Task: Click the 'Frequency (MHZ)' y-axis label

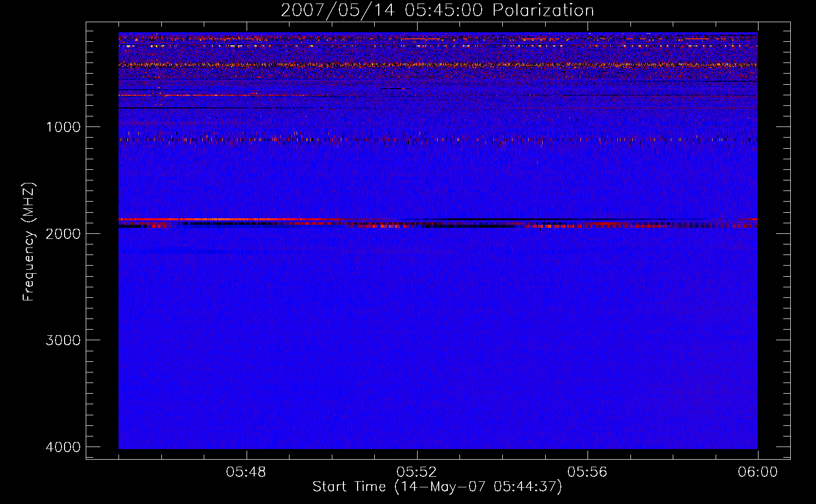Action: (x=29, y=242)
